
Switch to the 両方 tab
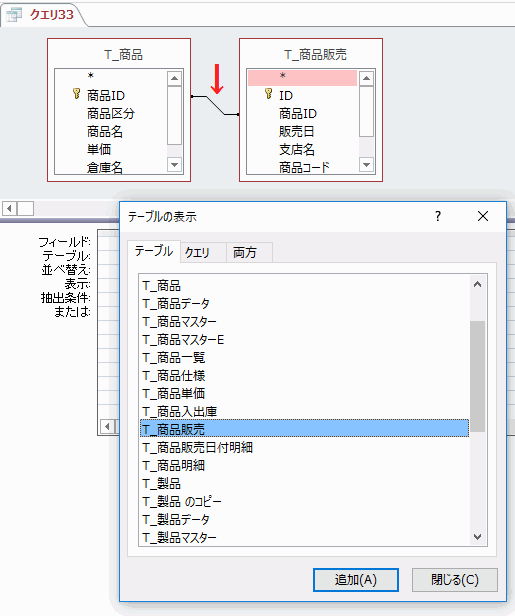[x=249, y=252]
